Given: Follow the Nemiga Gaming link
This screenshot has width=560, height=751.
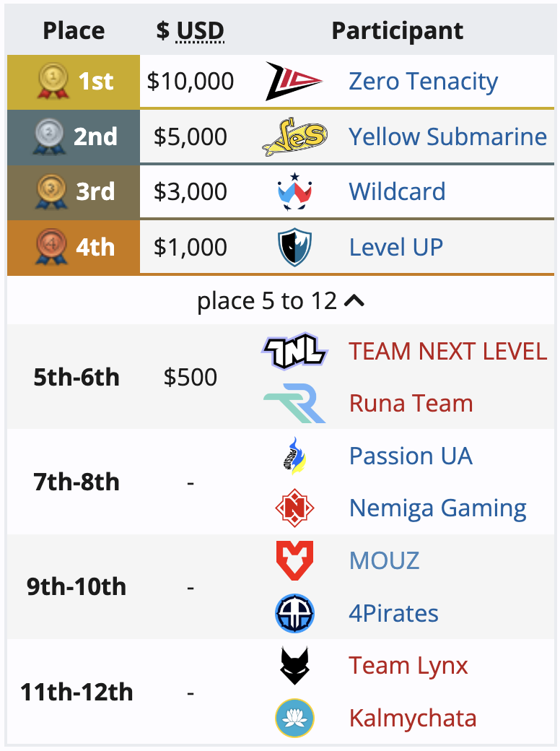Looking at the screenshot, I should pyautogui.click(x=437, y=508).
